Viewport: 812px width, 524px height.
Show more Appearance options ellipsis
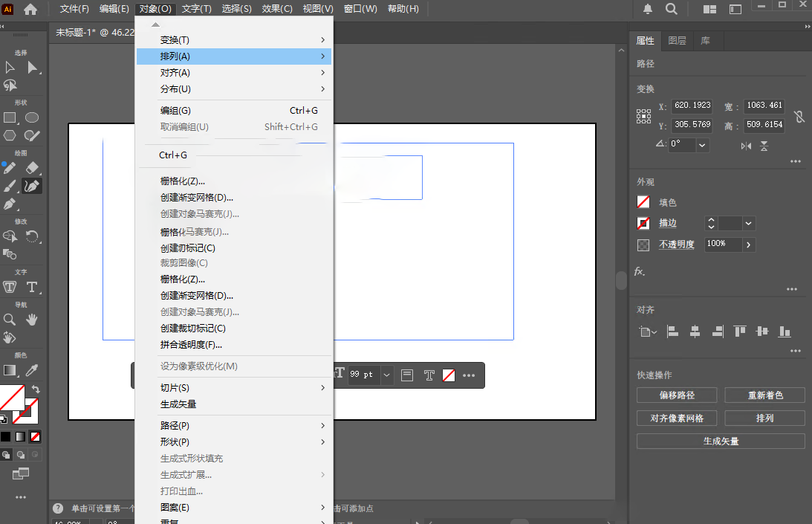pos(792,289)
